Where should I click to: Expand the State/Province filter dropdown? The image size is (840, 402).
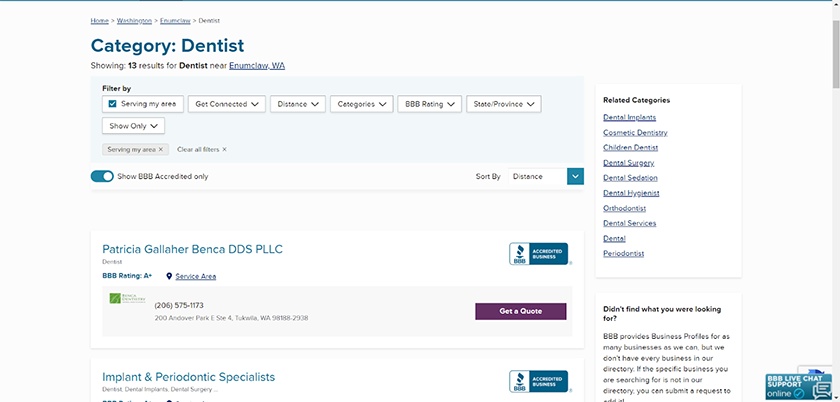point(504,104)
